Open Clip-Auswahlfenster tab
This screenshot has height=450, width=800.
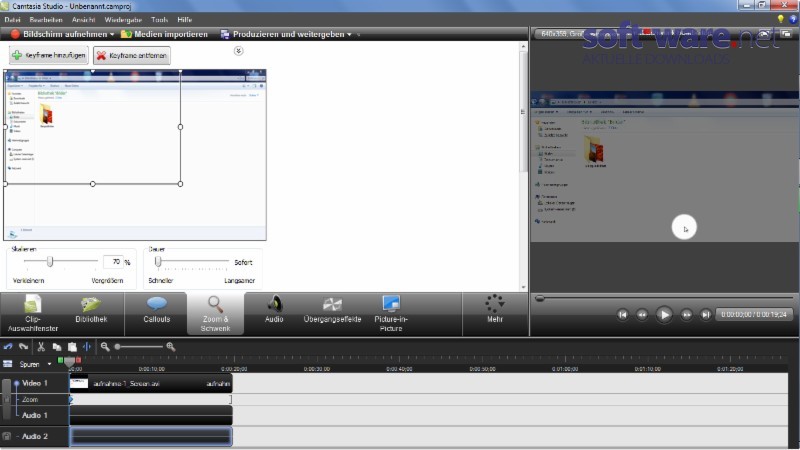[33, 314]
